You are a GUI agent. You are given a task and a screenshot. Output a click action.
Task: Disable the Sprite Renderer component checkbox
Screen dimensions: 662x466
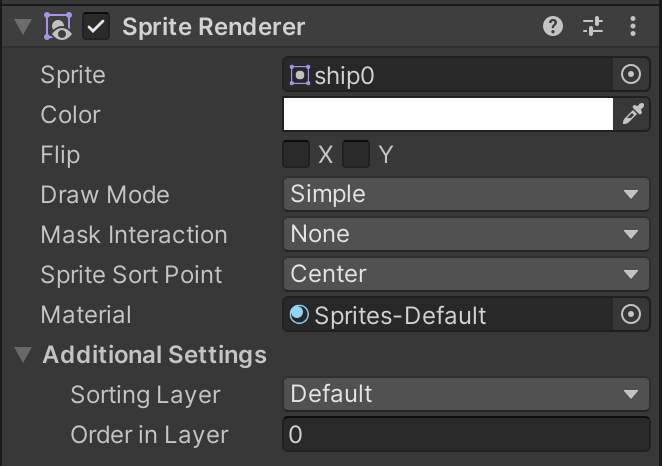click(x=98, y=27)
